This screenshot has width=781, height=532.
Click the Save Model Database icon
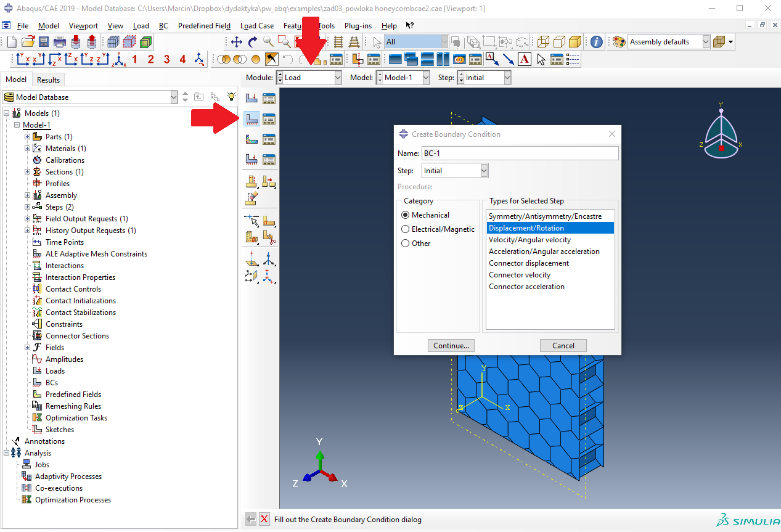44,42
